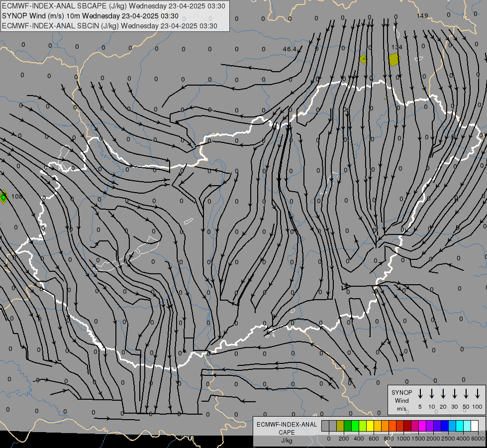Click the 2500 tick label on color bar
487x448 pixels.
pyautogui.click(x=448, y=439)
